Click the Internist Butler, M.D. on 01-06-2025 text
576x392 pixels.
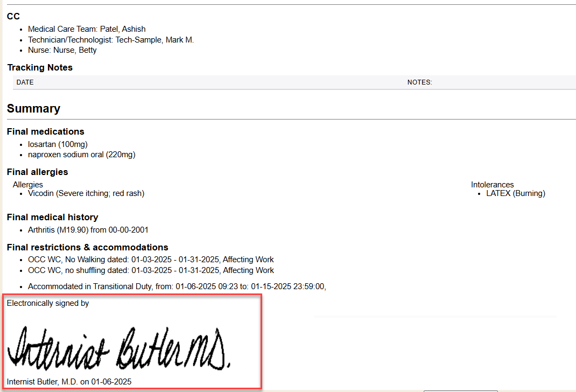pyautogui.click(x=69, y=382)
